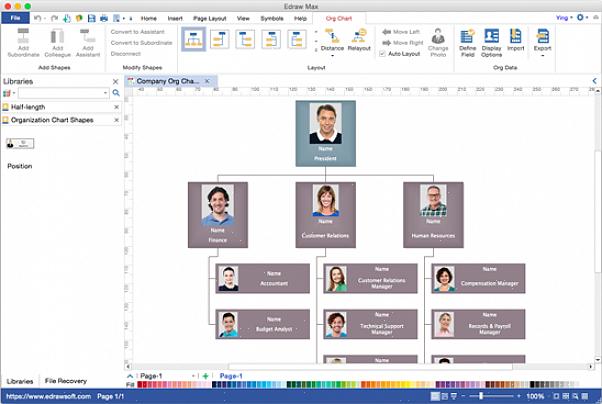Image resolution: width=602 pixels, height=404 pixels.
Task: Select the first org chart layout style
Action: pos(194,39)
